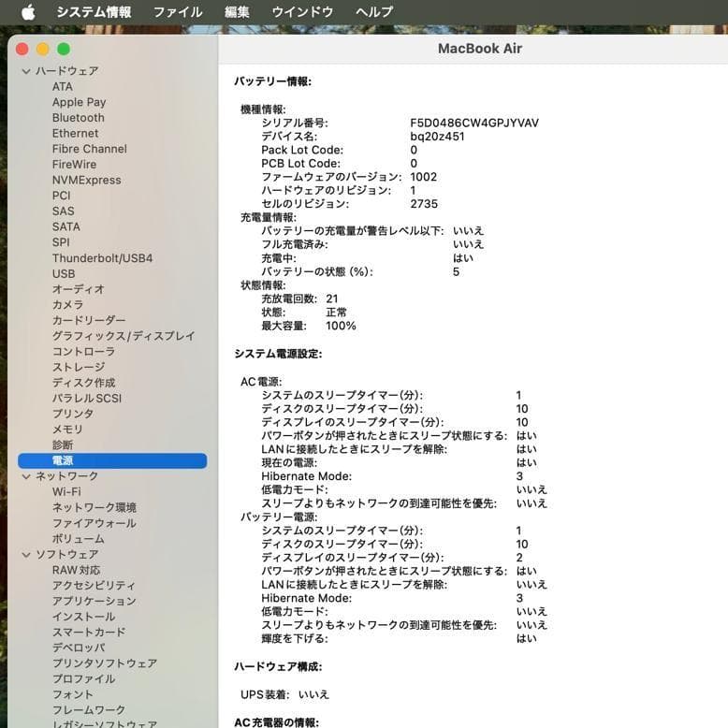Select アクセシビリティ in the sidebar
Viewport: 728px width, 728px height.
click(94, 585)
